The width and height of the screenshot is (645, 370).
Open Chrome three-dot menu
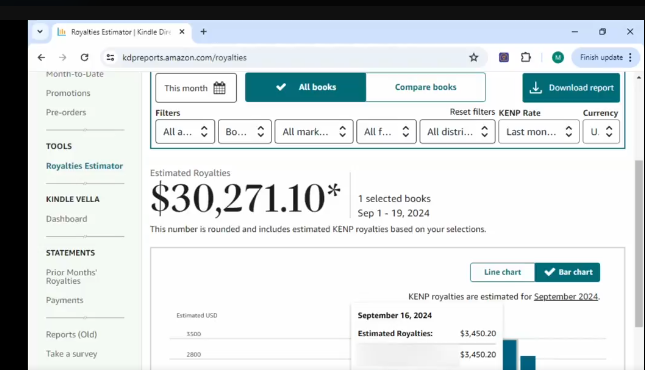[x=631, y=58]
